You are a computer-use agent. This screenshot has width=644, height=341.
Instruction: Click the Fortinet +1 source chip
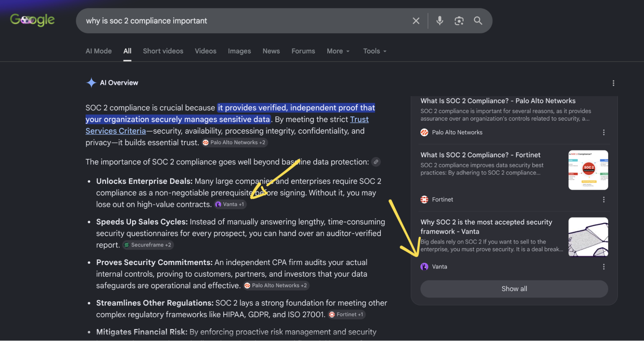click(x=346, y=315)
